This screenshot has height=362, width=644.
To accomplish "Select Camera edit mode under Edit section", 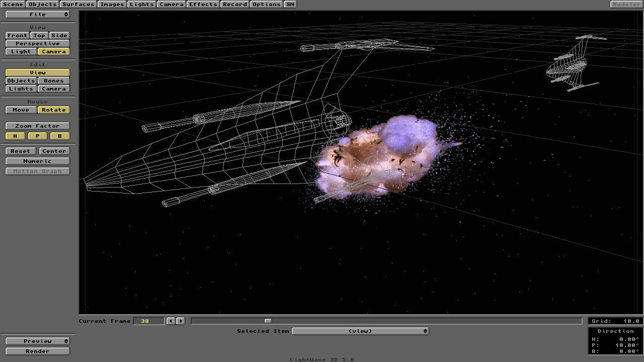I will point(54,89).
